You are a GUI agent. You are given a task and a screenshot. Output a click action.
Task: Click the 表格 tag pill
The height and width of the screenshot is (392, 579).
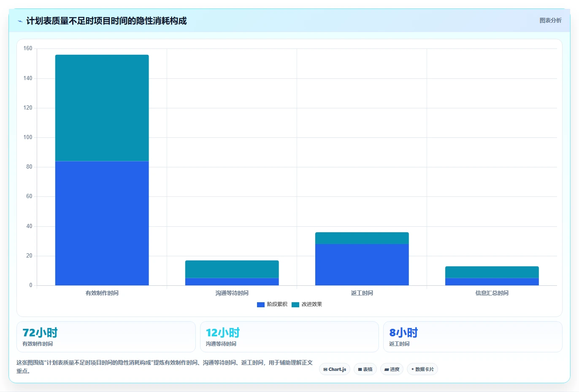[x=365, y=369]
